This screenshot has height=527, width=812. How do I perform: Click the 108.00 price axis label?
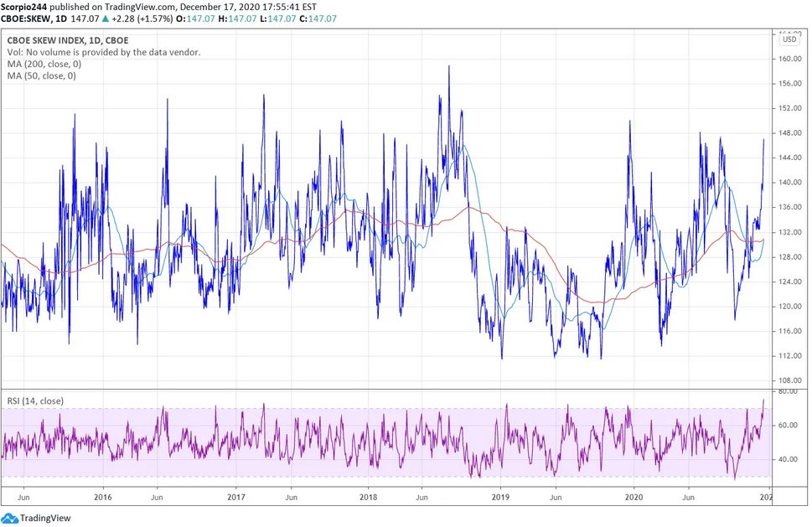(x=790, y=380)
